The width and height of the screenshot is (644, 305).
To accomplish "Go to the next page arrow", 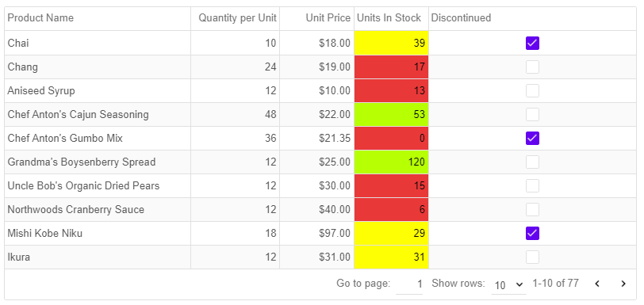I will pyautogui.click(x=623, y=284).
